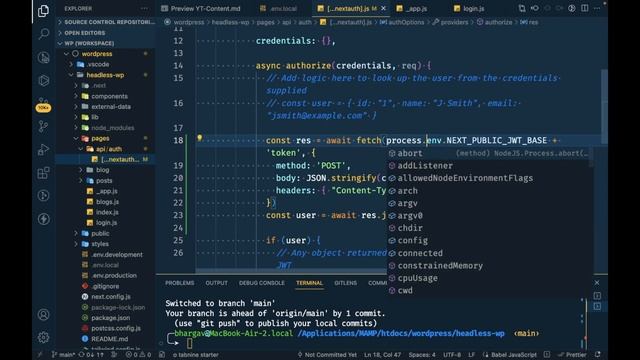Open the lightning bolt activity bar icon

(43, 219)
